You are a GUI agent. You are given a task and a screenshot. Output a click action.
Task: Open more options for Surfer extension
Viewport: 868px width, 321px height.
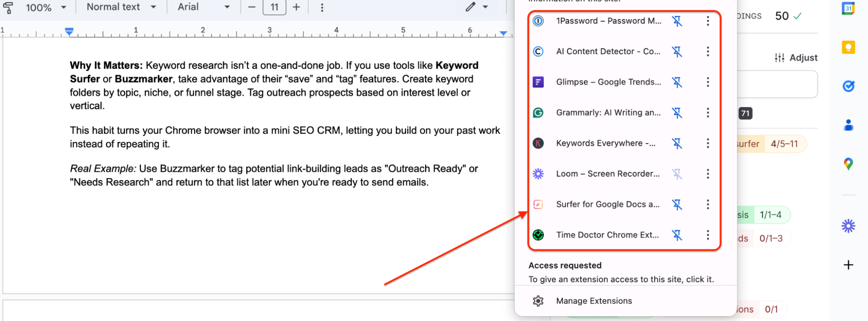tap(708, 204)
